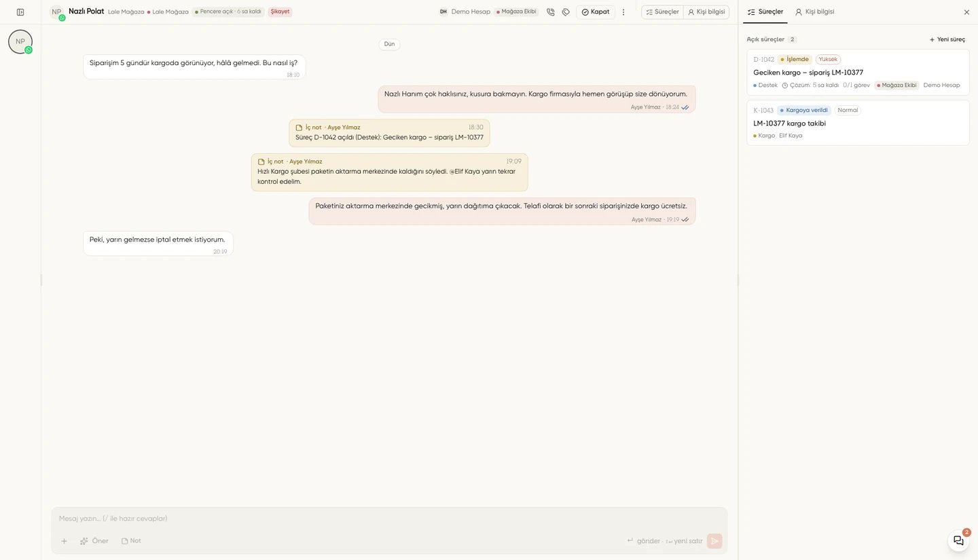Toggle Not internal note mode in composer

[131, 541]
